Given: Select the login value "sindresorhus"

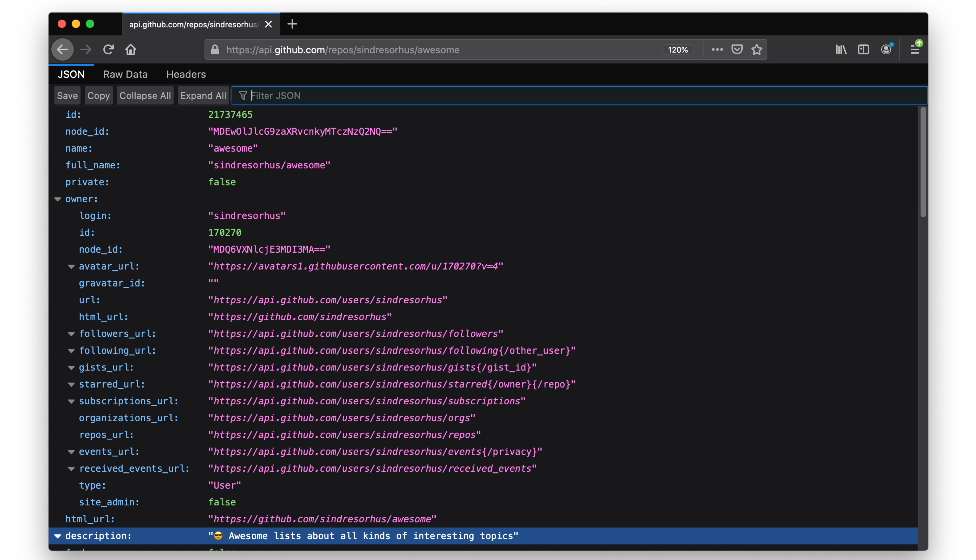Looking at the screenshot, I should point(247,216).
